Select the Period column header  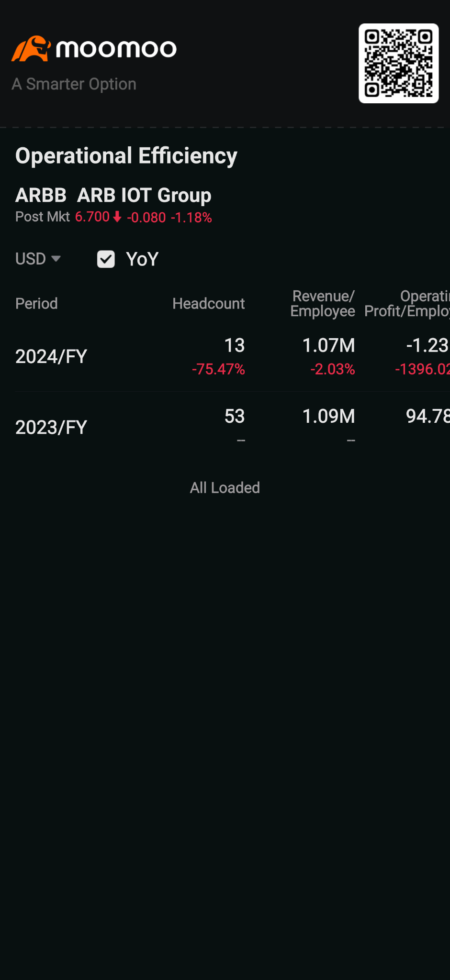point(36,303)
